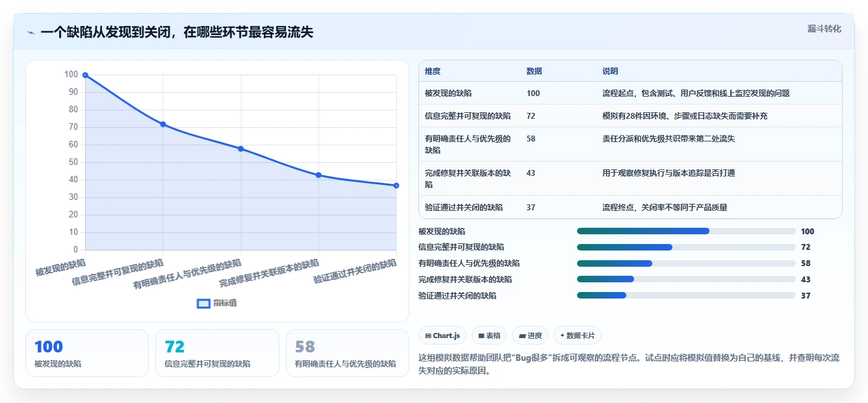Click the 完成修复并关联版本的缺陷 progress bar
This screenshot has height=403, width=868.
pyautogui.click(x=686, y=280)
